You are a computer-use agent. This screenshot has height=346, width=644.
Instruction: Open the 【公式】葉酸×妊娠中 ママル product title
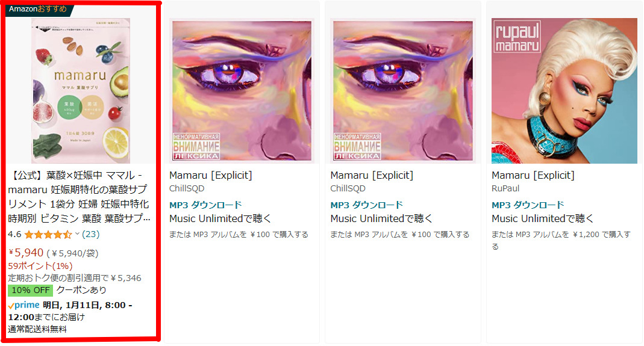[79, 197]
